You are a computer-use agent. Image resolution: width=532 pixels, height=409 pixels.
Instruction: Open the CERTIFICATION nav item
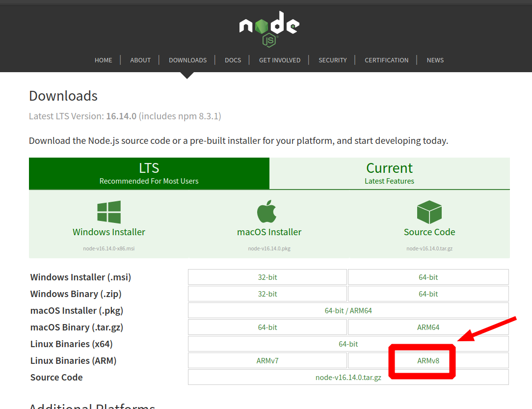[x=386, y=60]
